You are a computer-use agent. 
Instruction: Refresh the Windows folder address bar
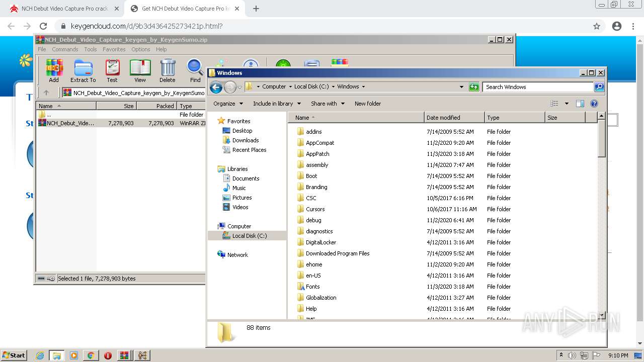[474, 87]
